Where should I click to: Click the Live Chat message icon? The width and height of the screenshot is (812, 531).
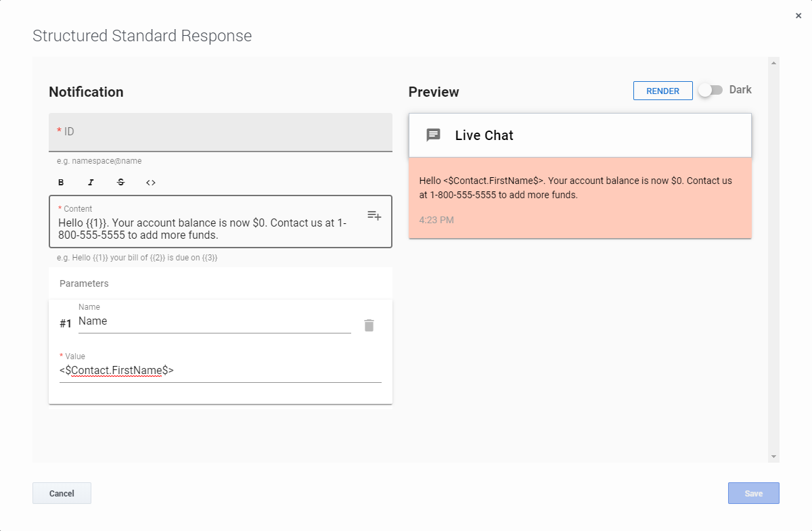pos(433,135)
